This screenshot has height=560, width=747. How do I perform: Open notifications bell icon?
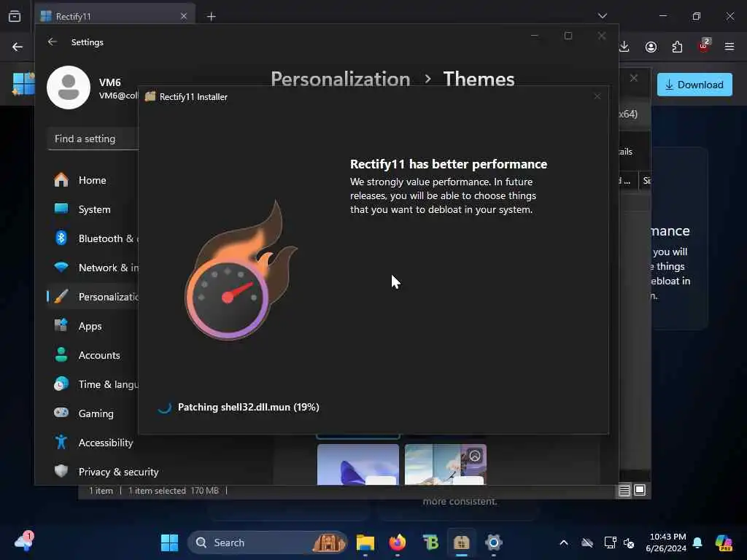(x=697, y=542)
